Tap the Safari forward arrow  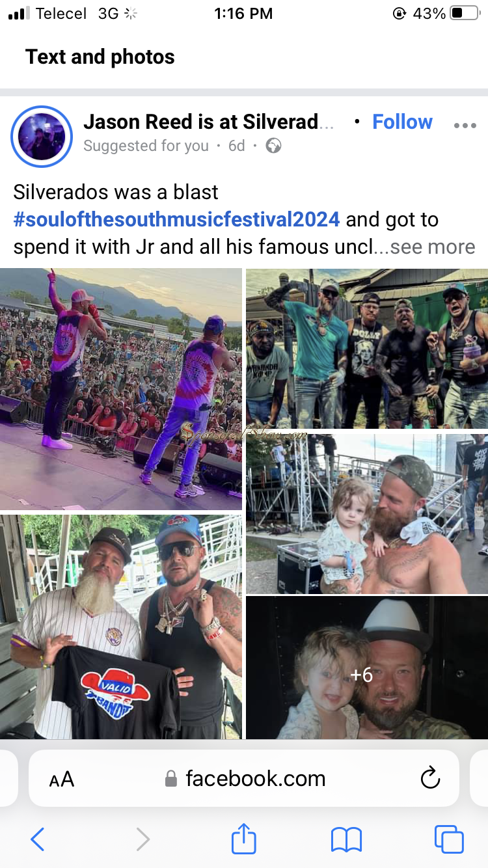142,839
